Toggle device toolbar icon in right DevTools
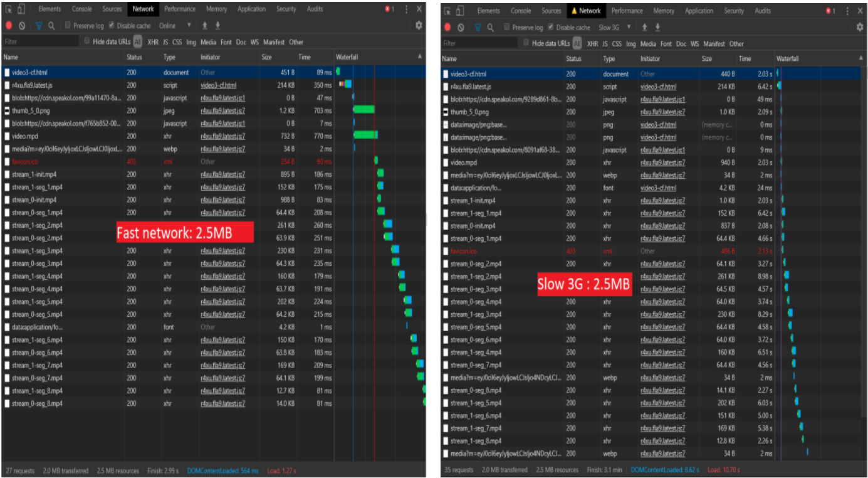 coord(460,11)
